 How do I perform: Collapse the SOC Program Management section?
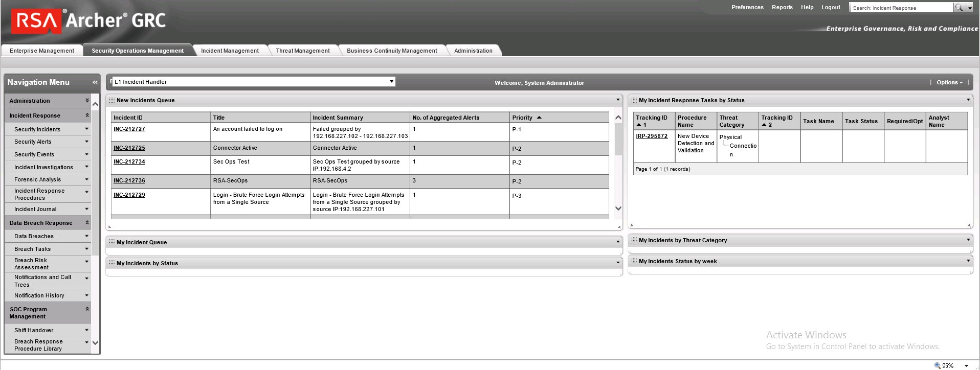[87, 309]
